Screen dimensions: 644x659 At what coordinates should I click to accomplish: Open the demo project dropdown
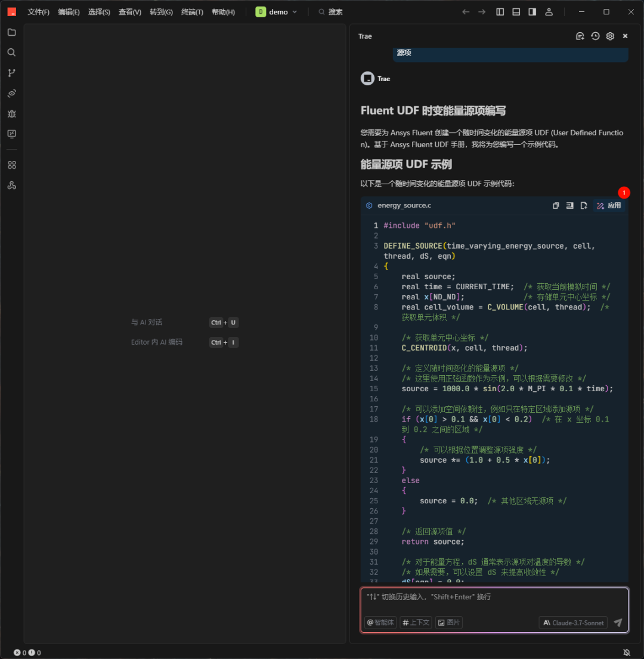277,12
